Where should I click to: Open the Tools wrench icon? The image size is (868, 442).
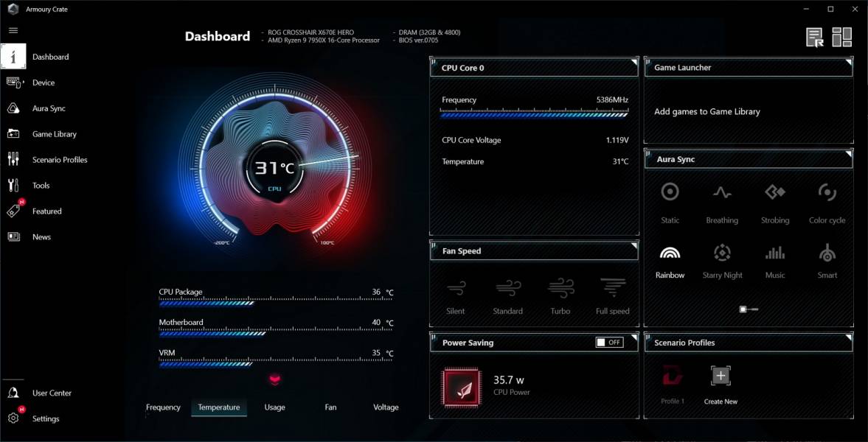pos(13,186)
